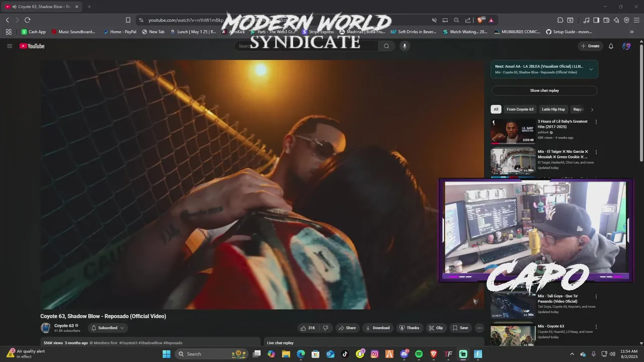Open the Setup Guide GitHub bookmark

pyautogui.click(x=569, y=32)
